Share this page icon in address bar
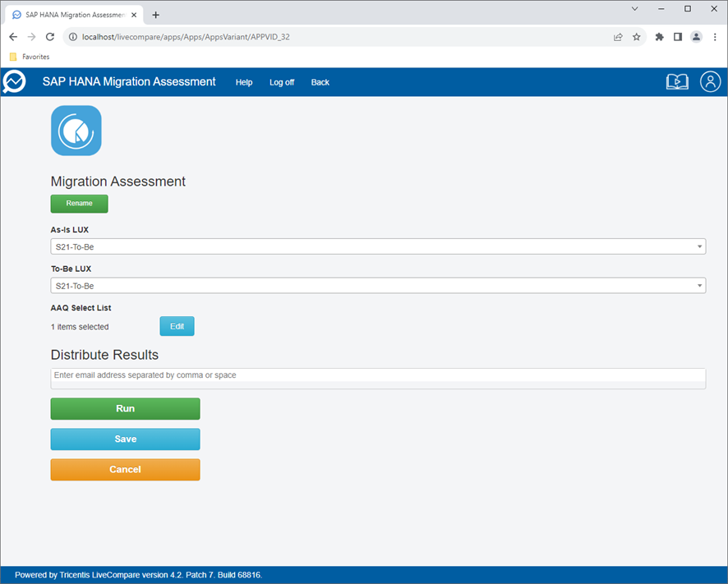 (x=618, y=37)
